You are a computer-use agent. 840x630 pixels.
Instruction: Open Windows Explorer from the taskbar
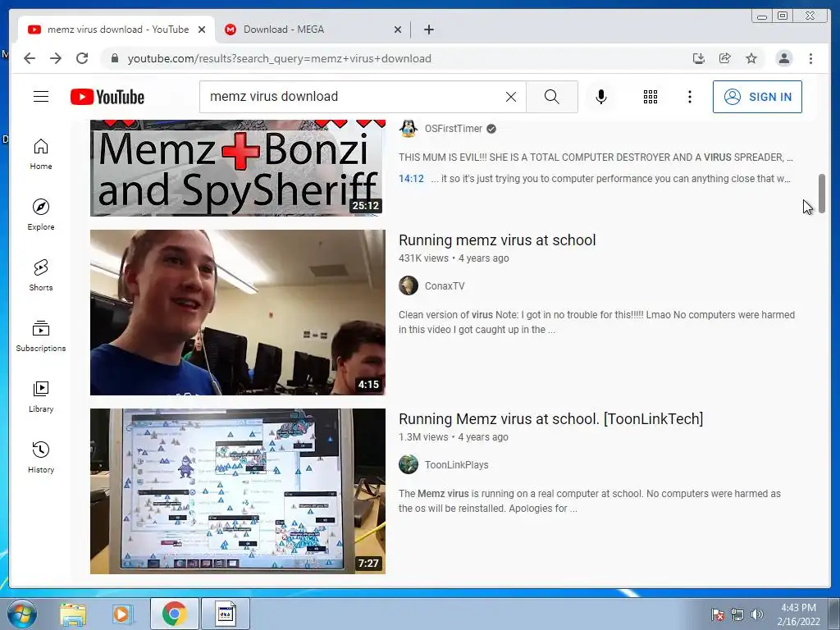[x=73, y=614]
